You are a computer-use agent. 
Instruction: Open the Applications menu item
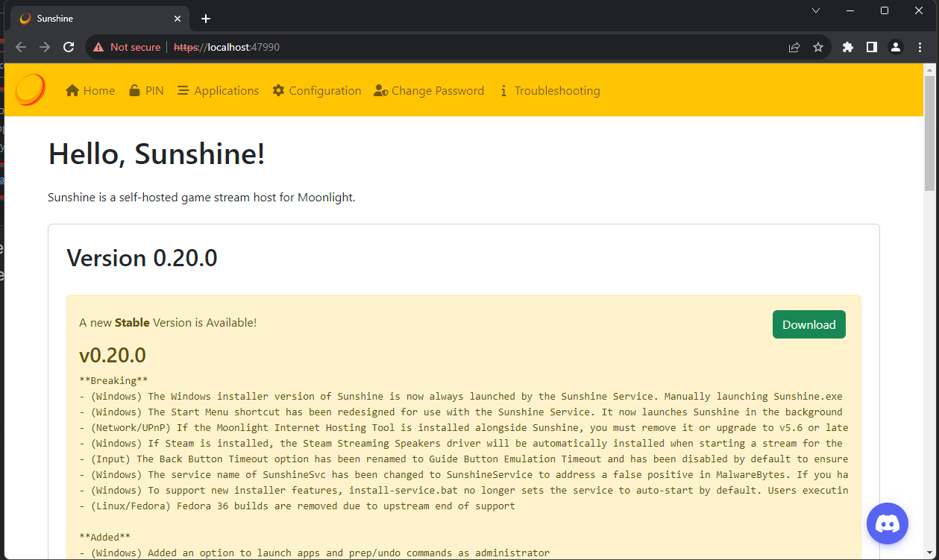218,91
